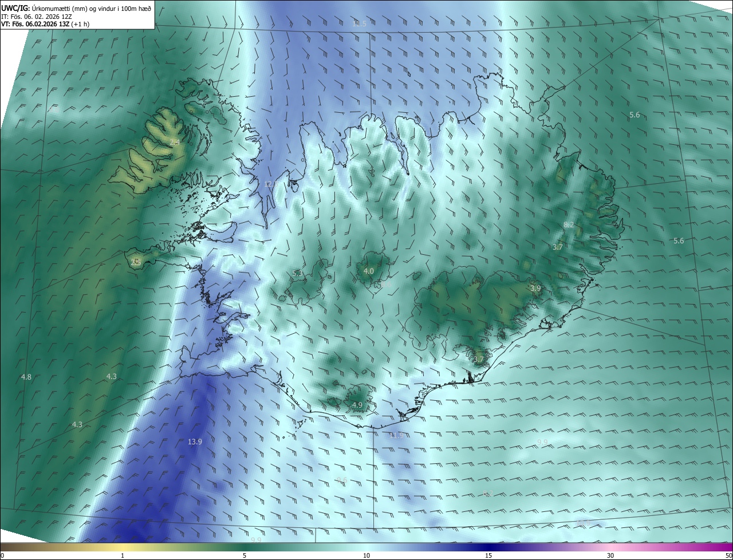Click the colour scale tick label 50

pos(729,556)
